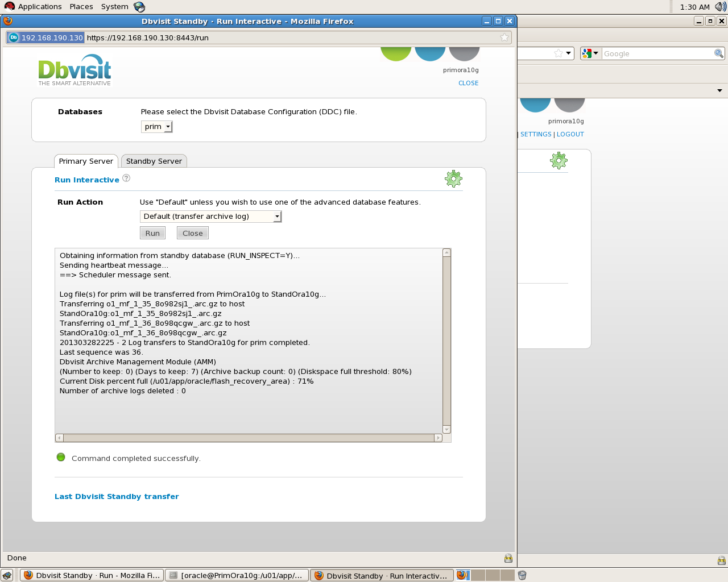
Task: Select the Primary Server tab
Action: coord(86,161)
